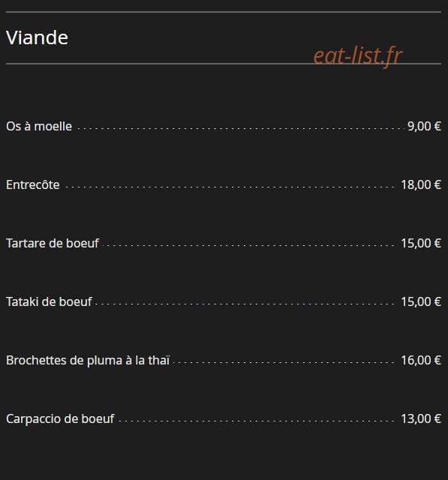Click the 18,00 € price for Entrecôte
The image size is (448, 480).
pos(421,184)
